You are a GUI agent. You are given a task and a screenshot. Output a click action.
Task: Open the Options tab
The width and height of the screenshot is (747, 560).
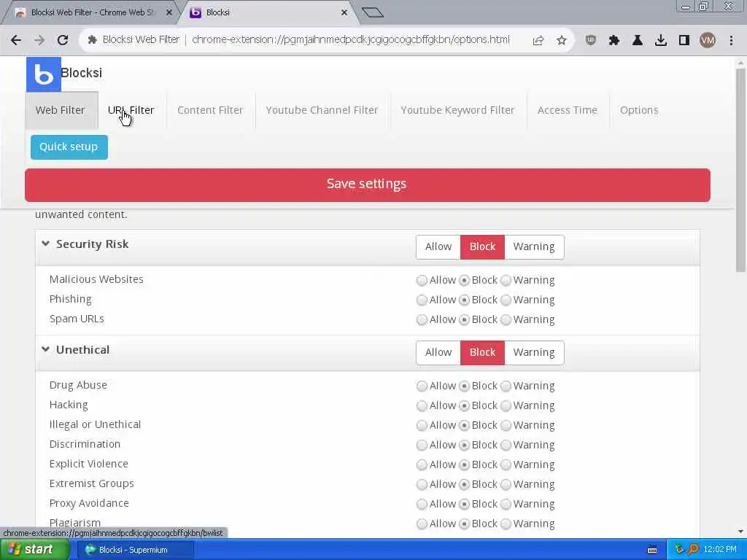pyautogui.click(x=639, y=110)
